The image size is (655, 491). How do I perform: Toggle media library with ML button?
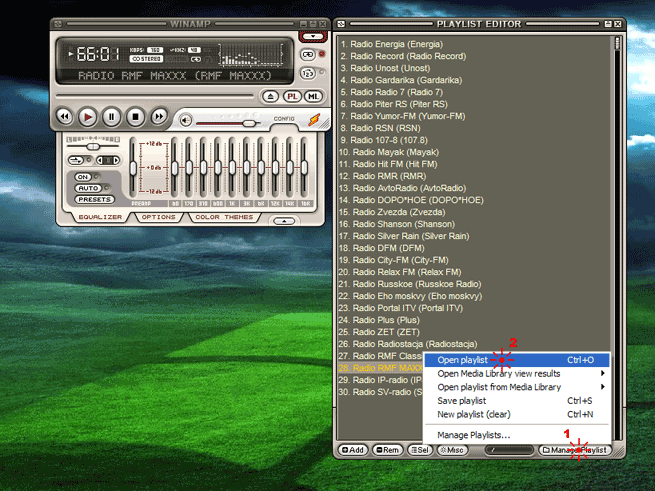coord(313,97)
